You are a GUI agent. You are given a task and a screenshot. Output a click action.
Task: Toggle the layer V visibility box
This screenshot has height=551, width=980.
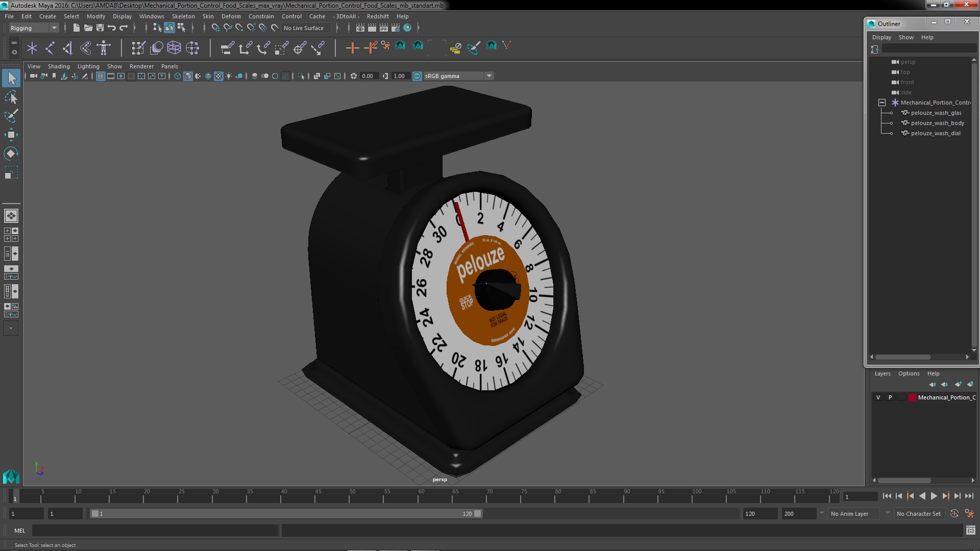pyautogui.click(x=878, y=397)
